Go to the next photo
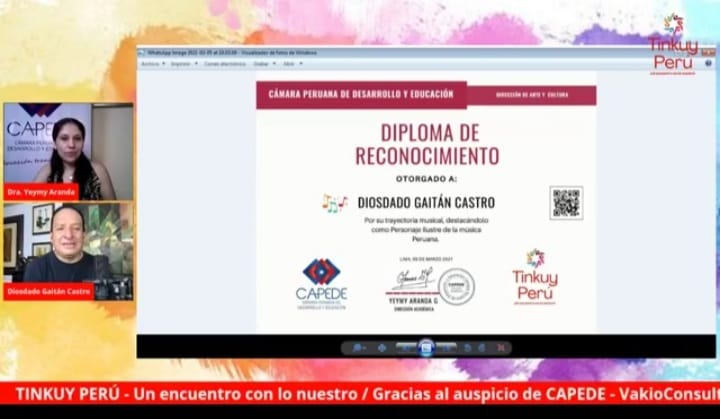This screenshot has height=419, width=720. click(x=446, y=348)
